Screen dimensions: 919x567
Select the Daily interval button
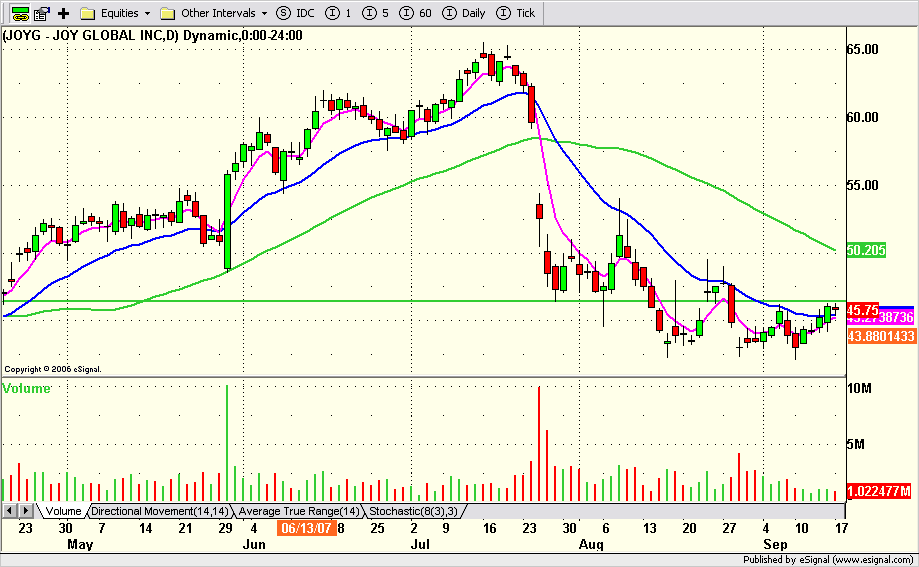click(464, 13)
